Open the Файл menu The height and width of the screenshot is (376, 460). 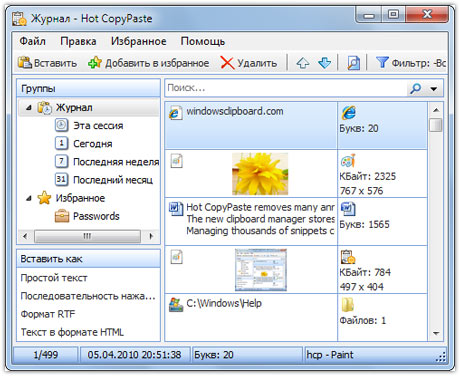[x=32, y=41]
